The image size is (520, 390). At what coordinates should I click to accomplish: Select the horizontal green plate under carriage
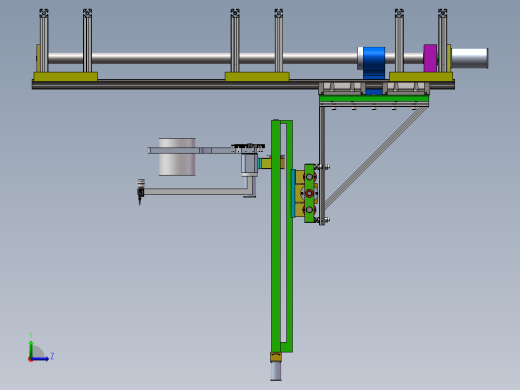[374, 98]
